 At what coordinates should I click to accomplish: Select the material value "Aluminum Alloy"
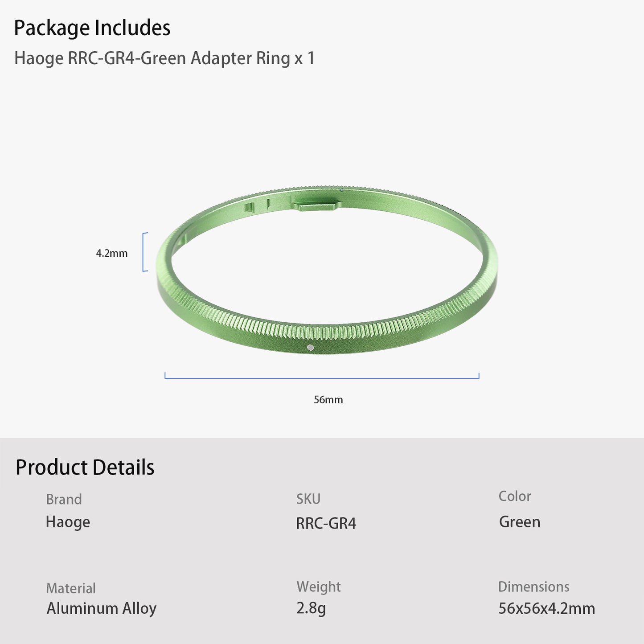pos(102,608)
